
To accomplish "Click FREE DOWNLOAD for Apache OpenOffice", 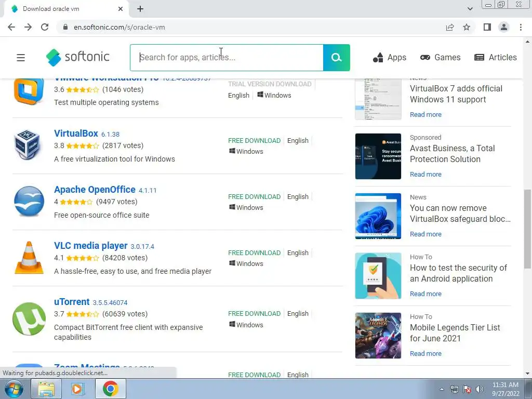I will (254, 197).
